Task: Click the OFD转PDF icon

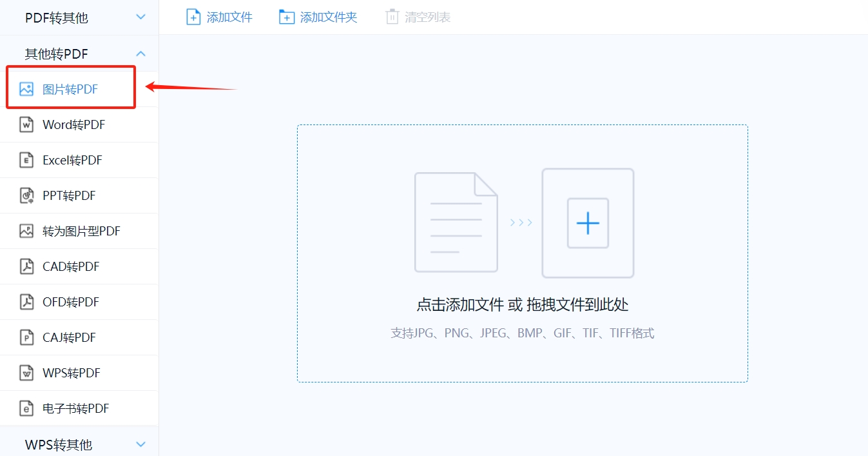Action: click(26, 302)
